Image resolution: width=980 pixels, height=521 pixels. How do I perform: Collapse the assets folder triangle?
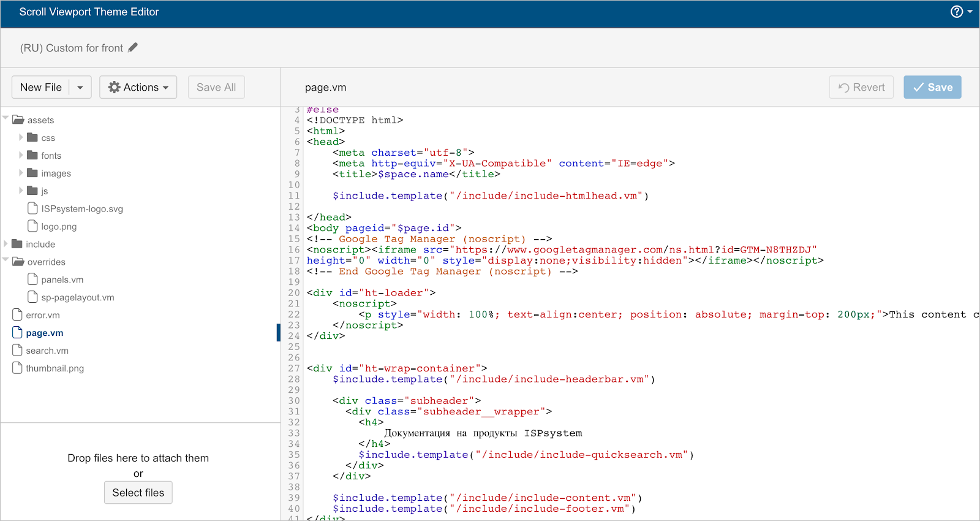[x=6, y=118]
